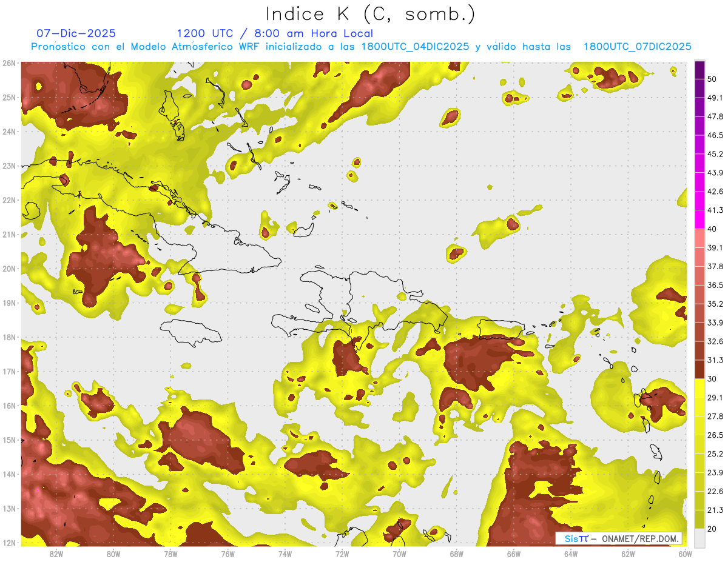Click the "25.2" color scale value
This screenshot has width=728, height=562.
(715, 453)
